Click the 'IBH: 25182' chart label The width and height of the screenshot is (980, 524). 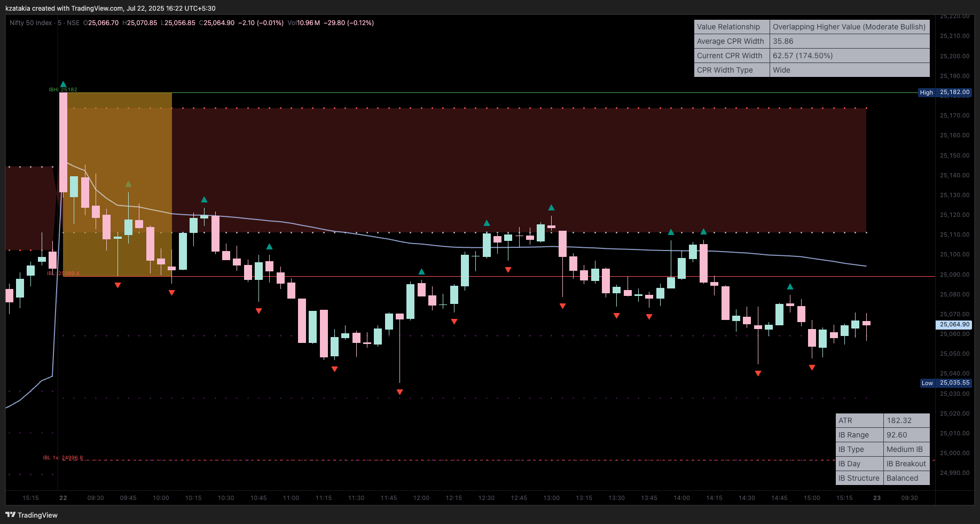(x=63, y=90)
